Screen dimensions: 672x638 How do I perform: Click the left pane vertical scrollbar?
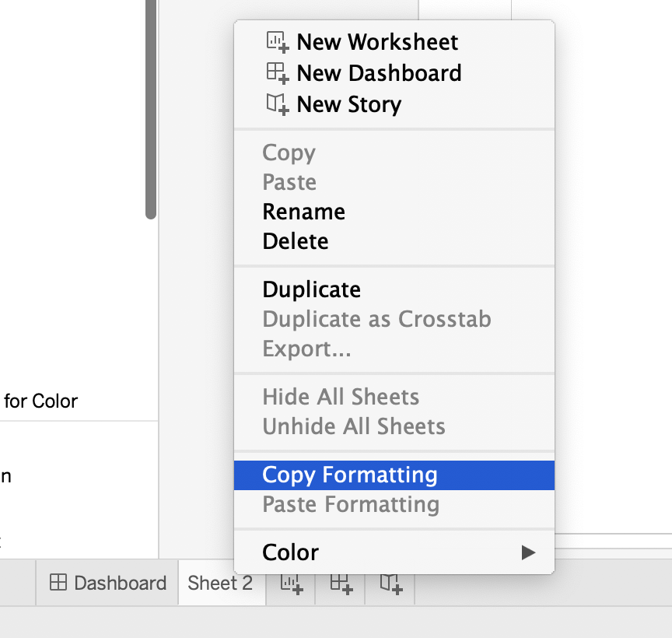pyautogui.click(x=151, y=109)
